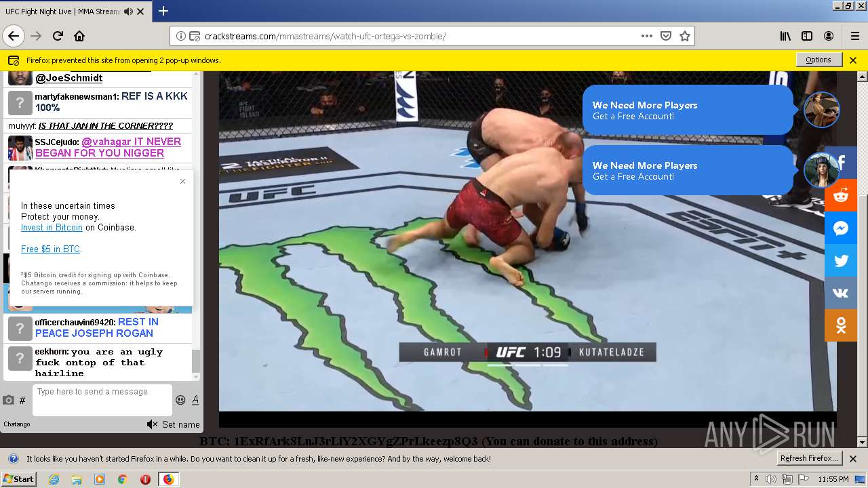Open volume control in system tray

(x=771, y=479)
